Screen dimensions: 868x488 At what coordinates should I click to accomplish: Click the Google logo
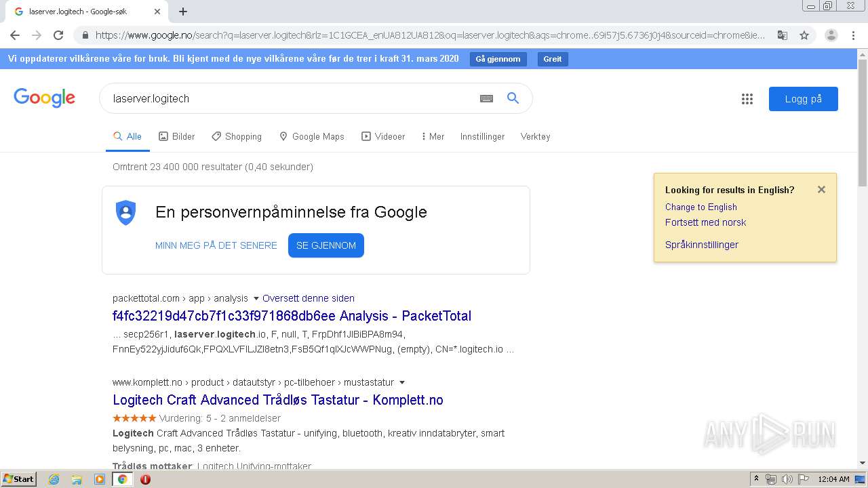pyautogui.click(x=45, y=98)
